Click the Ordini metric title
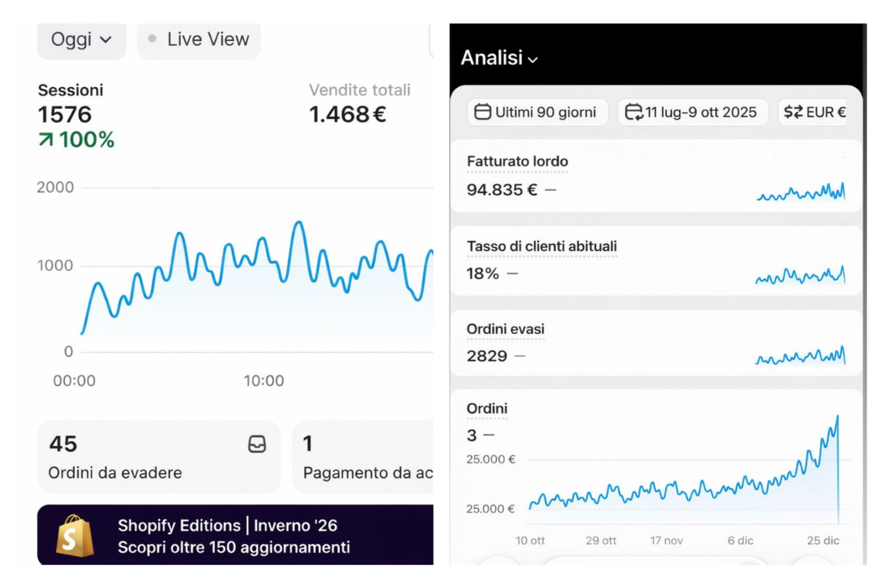 click(487, 408)
